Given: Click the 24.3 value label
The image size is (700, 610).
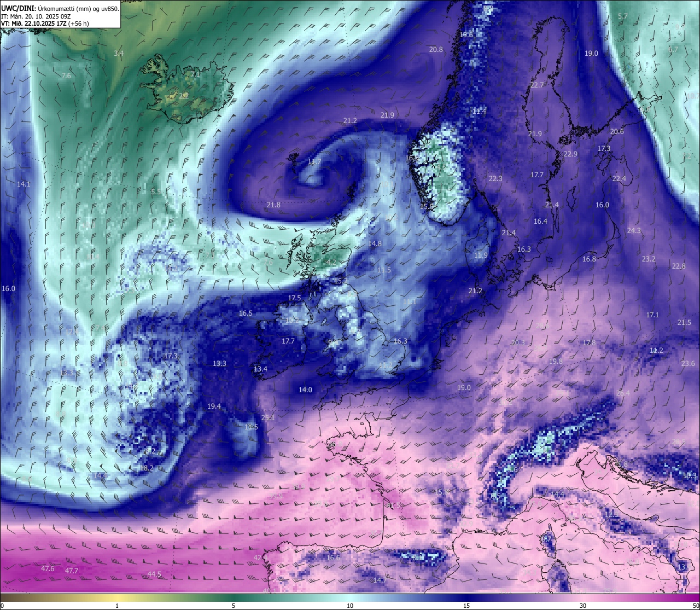Looking at the screenshot, I should pyautogui.click(x=634, y=231).
